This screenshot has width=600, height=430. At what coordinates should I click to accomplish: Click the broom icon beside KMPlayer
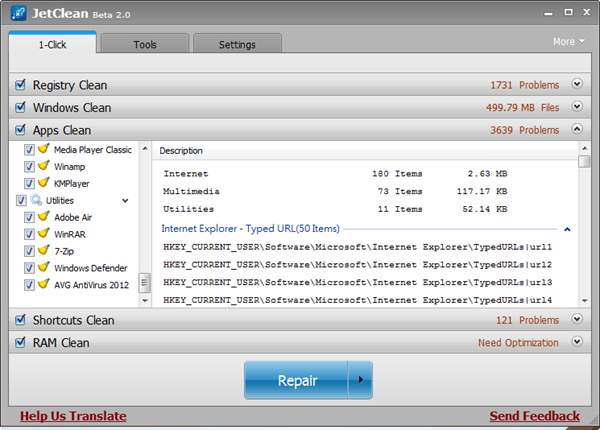(44, 182)
